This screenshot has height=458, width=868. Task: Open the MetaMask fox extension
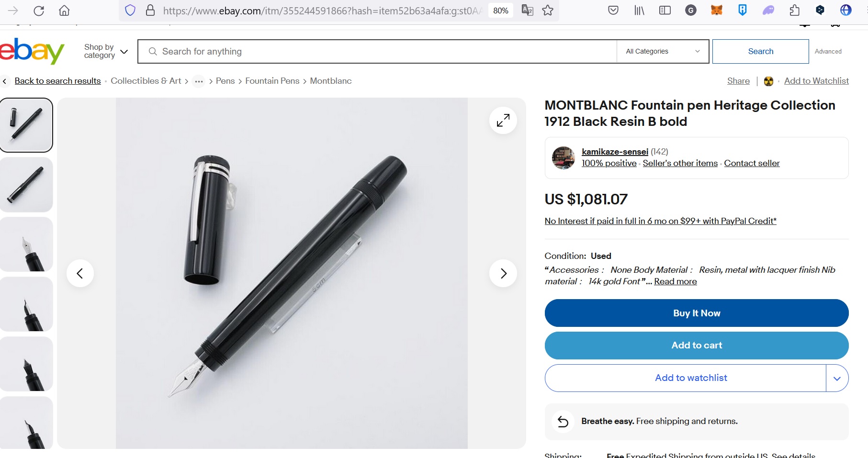(x=716, y=10)
